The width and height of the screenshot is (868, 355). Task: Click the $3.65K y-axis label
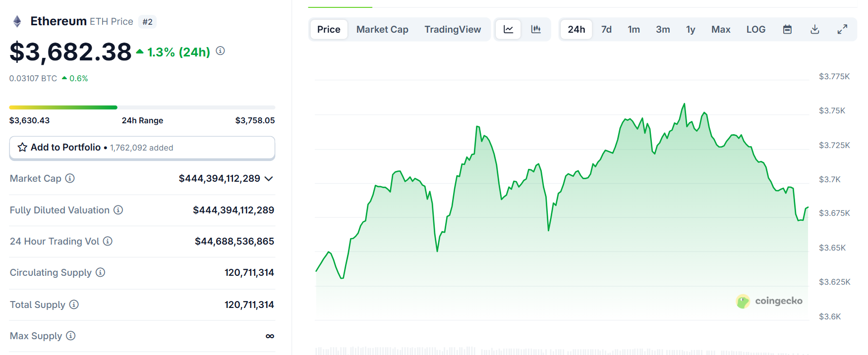(832, 248)
